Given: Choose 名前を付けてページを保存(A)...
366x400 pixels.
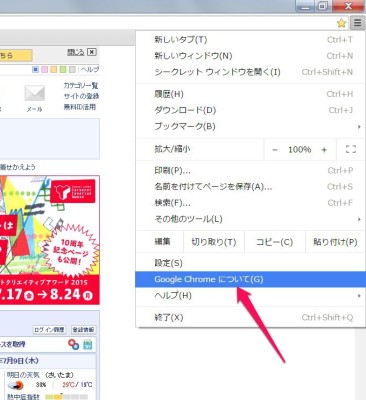Looking at the screenshot, I should click(250, 187).
